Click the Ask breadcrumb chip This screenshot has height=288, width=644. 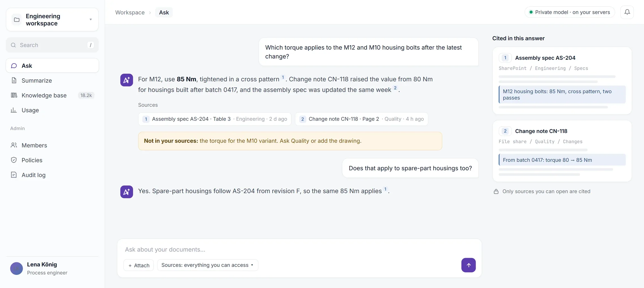(164, 12)
